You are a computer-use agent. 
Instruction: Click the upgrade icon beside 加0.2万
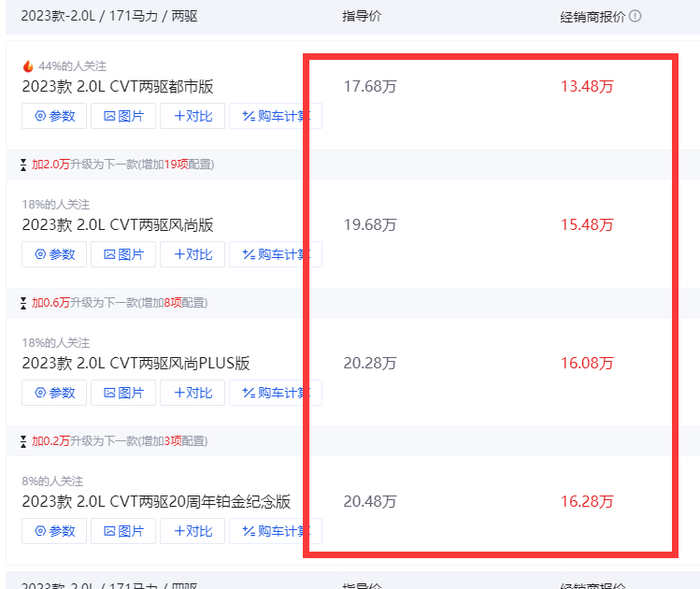(x=23, y=441)
